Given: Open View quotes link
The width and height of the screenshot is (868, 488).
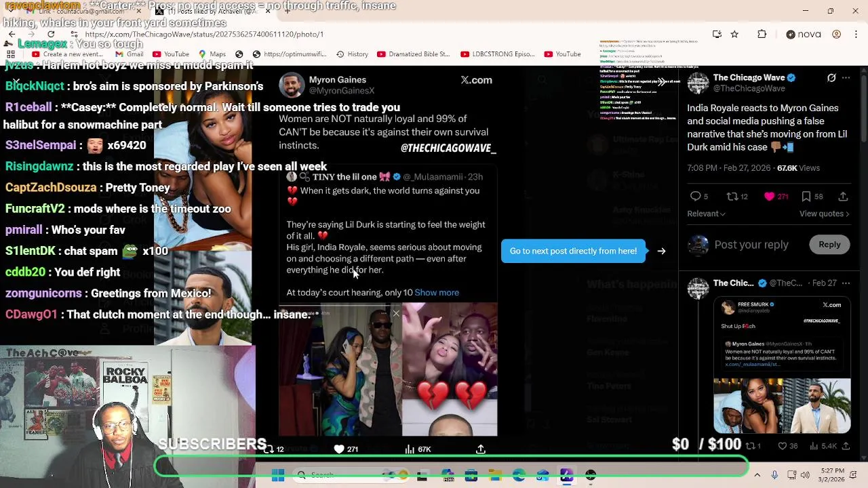Looking at the screenshot, I should coord(824,213).
